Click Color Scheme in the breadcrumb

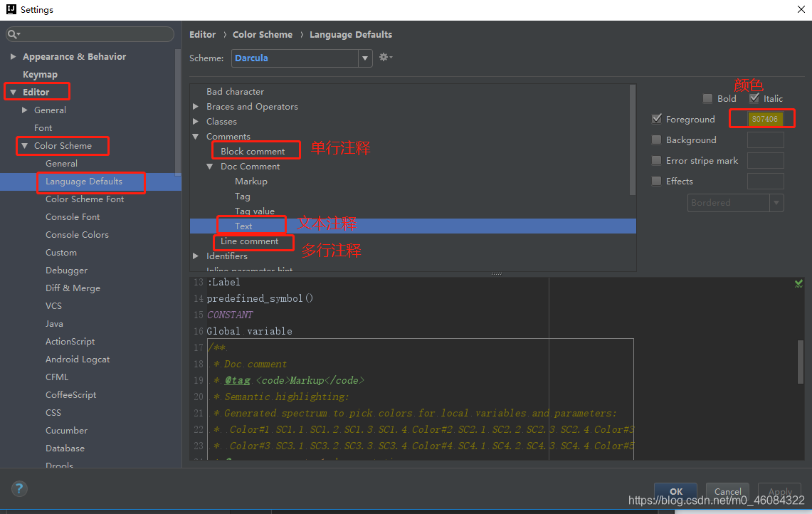263,35
